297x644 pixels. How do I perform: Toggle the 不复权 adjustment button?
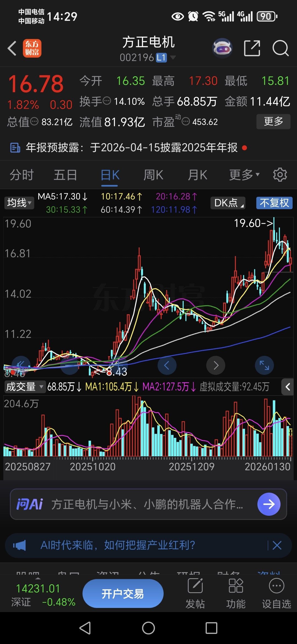click(x=274, y=203)
